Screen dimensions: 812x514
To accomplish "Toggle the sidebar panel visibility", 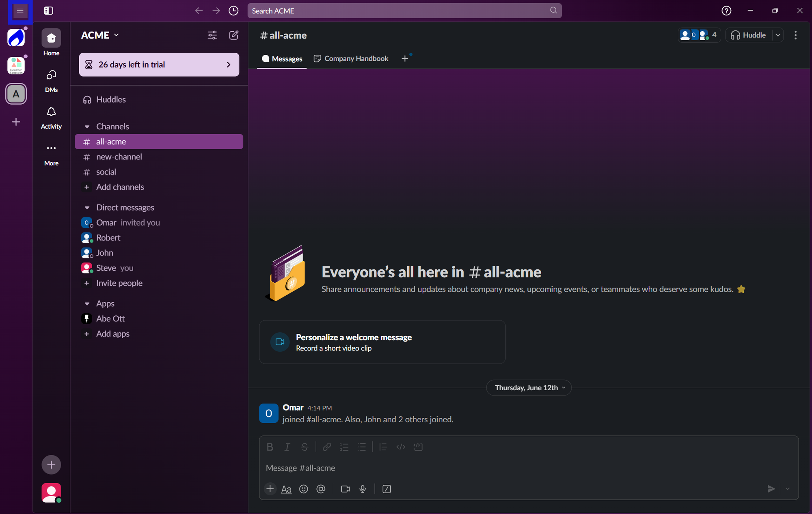I will [48, 11].
